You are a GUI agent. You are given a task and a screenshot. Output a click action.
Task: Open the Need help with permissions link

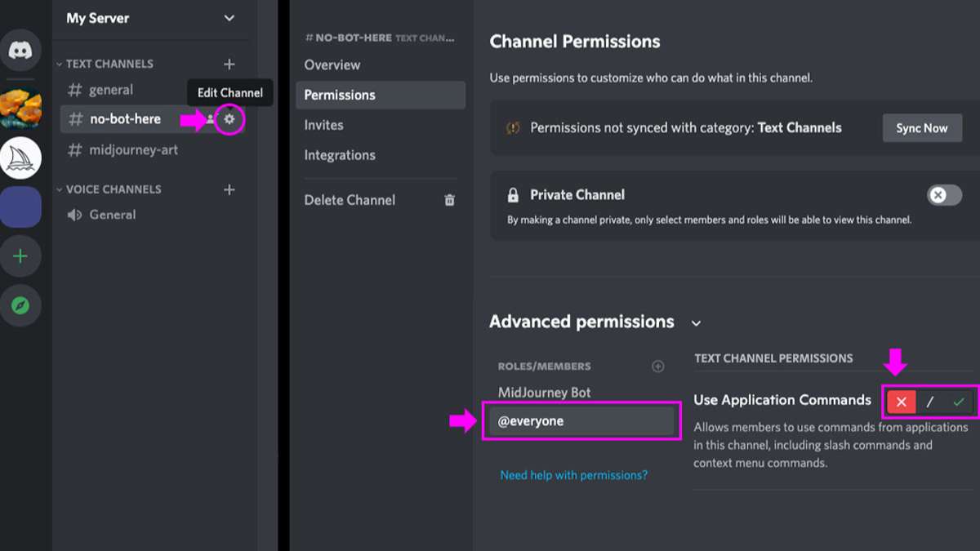tap(573, 474)
